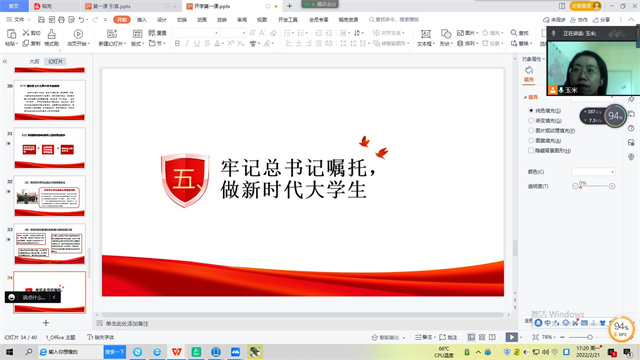The height and width of the screenshot is (360, 640).
Task: Switch to normal view in status bar
Action: (x=471, y=337)
